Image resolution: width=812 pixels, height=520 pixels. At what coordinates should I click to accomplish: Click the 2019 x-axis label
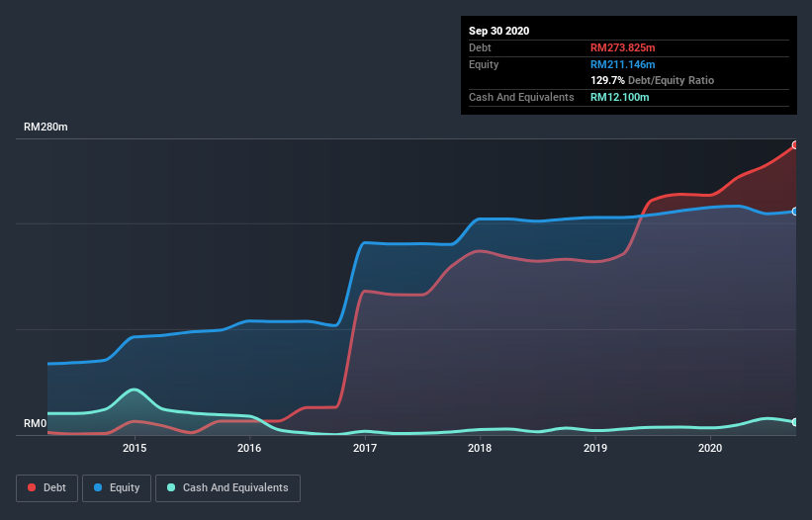coord(595,448)
